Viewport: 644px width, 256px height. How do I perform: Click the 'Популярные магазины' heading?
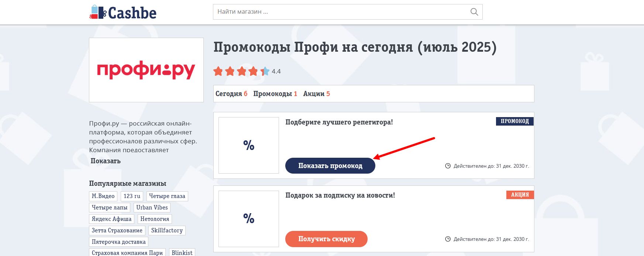(x=128, y=184)
